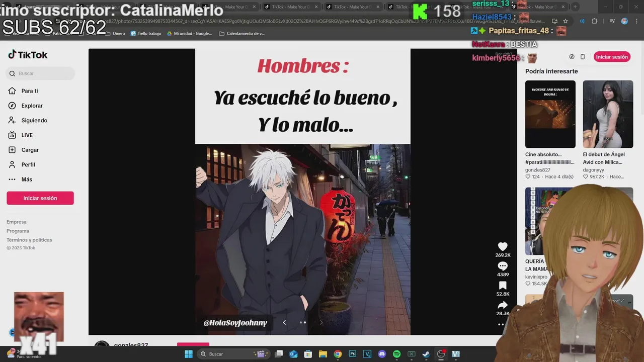Open Discord from the taskbar
Viewport: 644px width, 362px height.
(x=382, y=354)
